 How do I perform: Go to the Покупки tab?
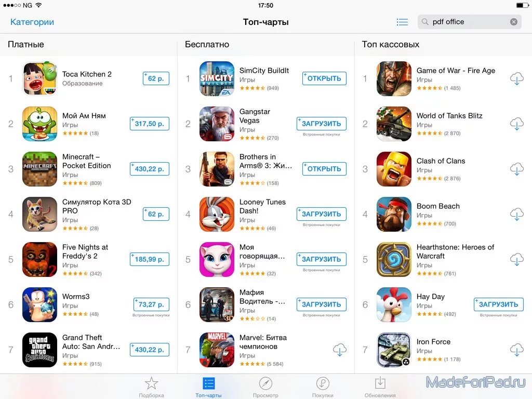click(323, 387)
